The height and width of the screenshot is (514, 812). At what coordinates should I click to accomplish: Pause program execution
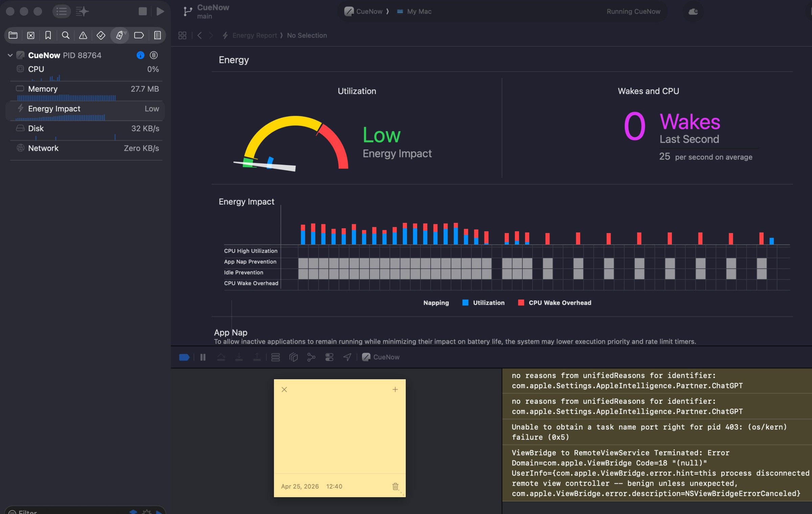coord(203,357)
